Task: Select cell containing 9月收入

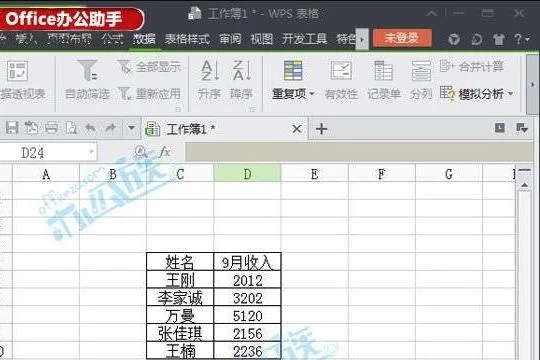Action: point(247,262)
